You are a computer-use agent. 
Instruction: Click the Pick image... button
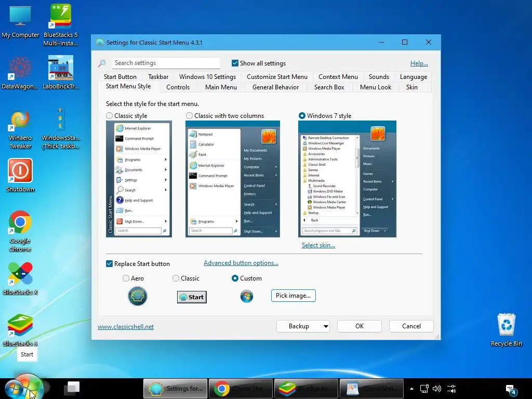[293, 296]
